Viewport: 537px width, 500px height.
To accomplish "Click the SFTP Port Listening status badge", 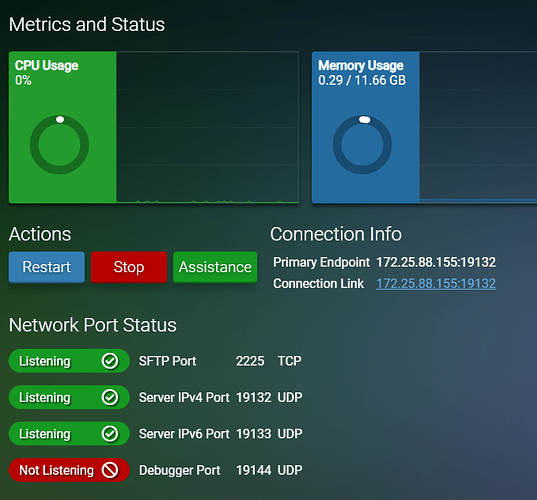I will tap(69, 361).
